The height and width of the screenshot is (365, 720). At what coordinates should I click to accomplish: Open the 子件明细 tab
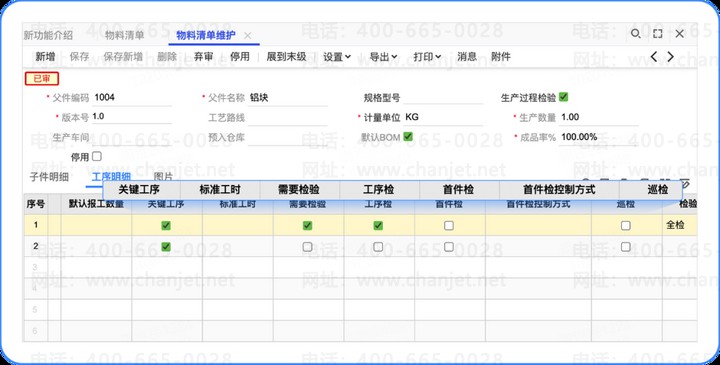[x=49, y=177]
